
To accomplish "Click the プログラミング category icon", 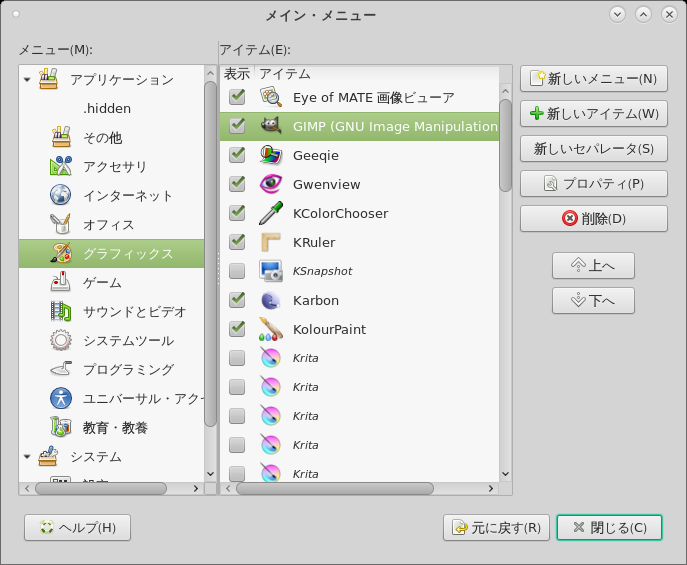I will [61, 369].
